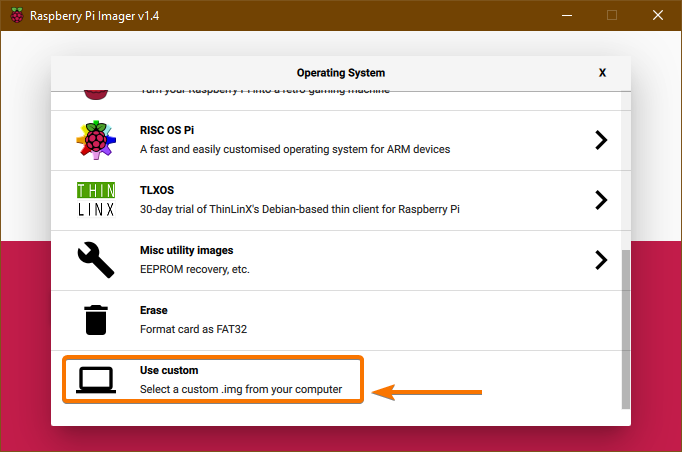The image size is (682, 452).
Task: Click the trash can Erase icon
Action: coord(96,320)
